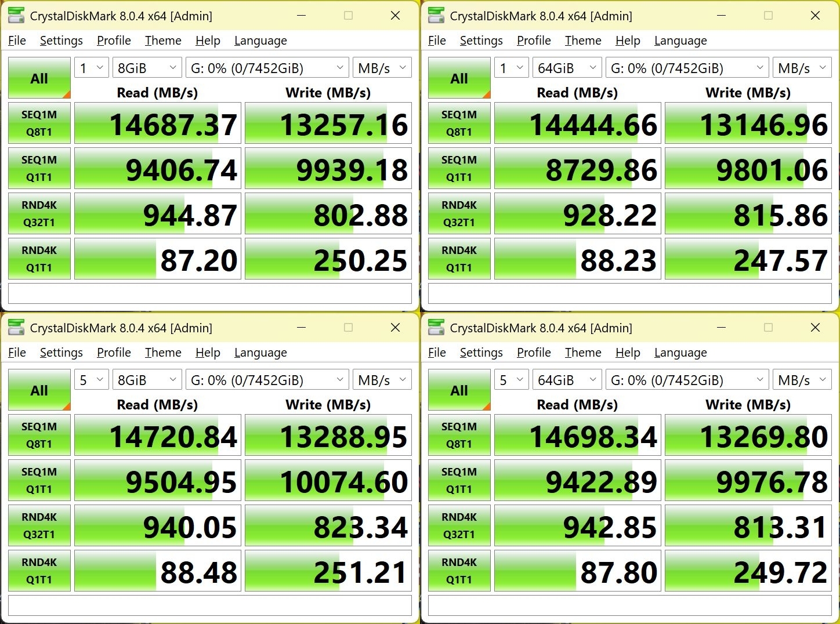Open the MB/s unit dropdown in 5-run 8GiB window
This screenshot has width=840, height=624.
click(382, 380)
